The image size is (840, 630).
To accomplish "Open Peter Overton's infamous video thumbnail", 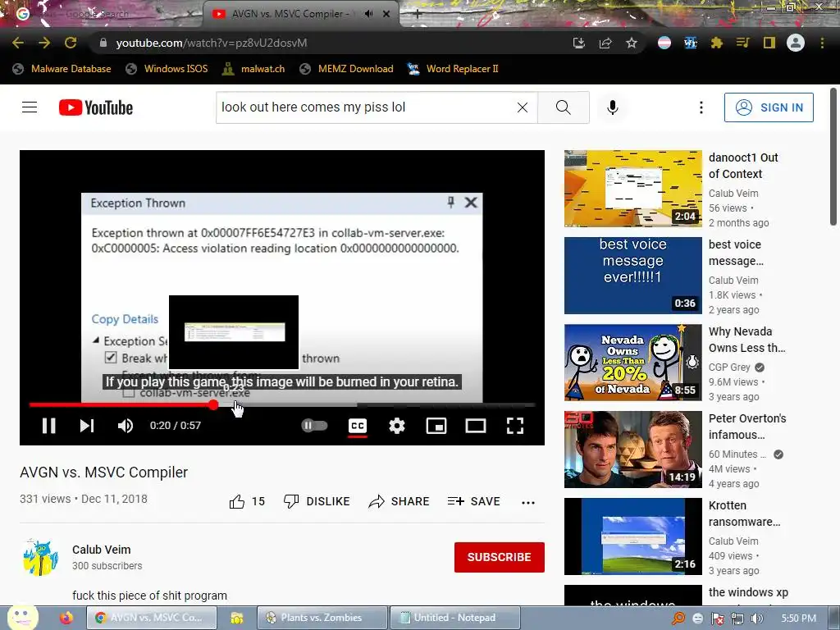I will [632, 450].
